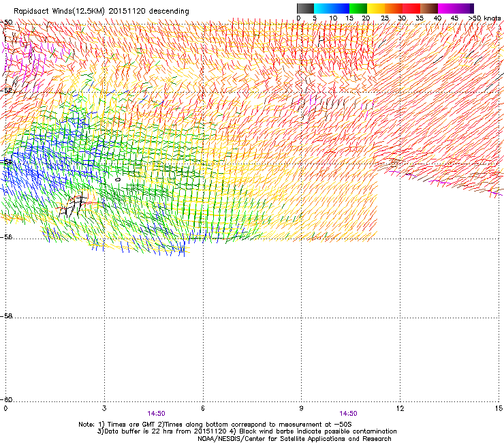504x443 pixels.
Task: Click the '6' longitude axis label
Action: pos(203,408)
